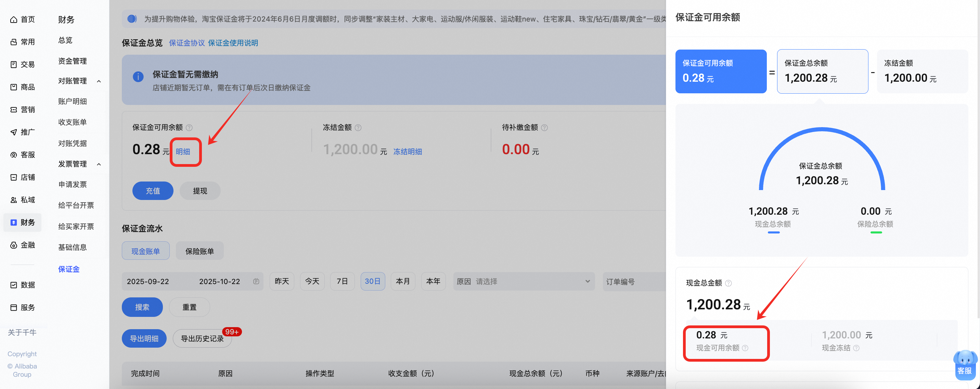Select 保证金 menu item
The image size is (980, 389).
point(69,269)
